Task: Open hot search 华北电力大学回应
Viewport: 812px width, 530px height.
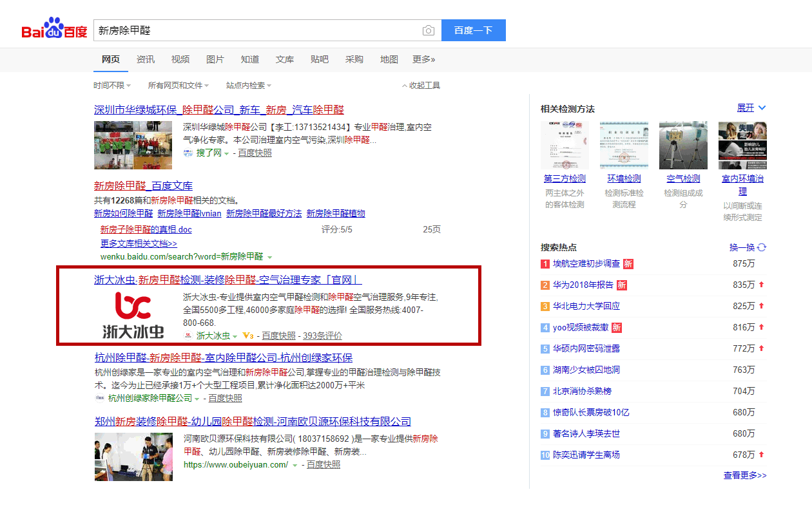Action: [586, 306]
